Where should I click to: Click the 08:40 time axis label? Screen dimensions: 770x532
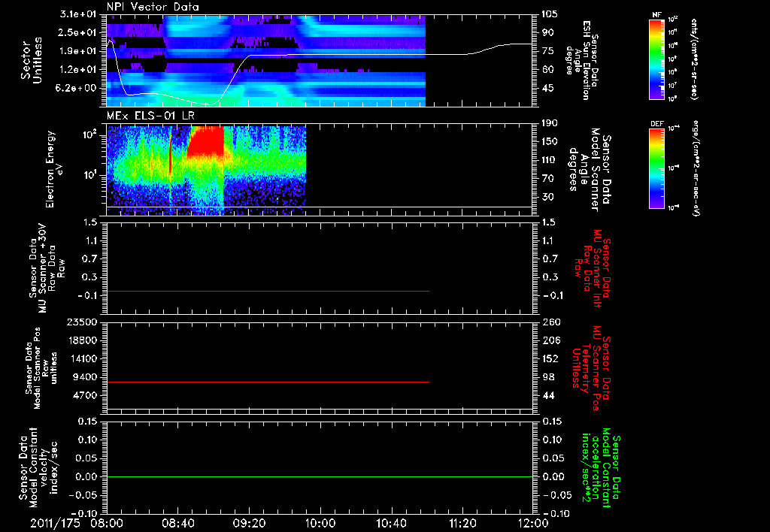click(x=177, y=523)
